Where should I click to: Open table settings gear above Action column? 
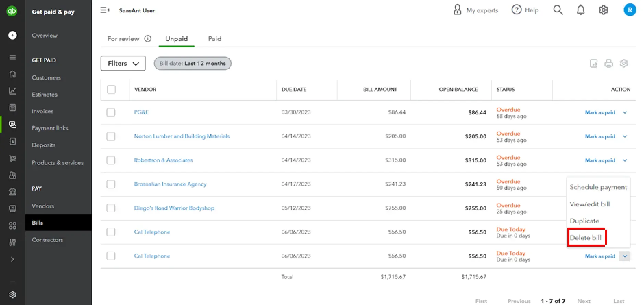624,63
